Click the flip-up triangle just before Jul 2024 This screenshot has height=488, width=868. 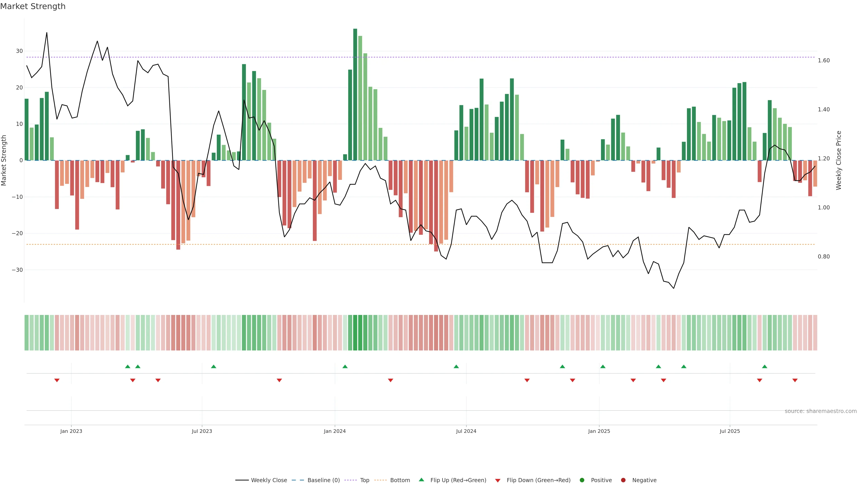(x=456, y=366)
